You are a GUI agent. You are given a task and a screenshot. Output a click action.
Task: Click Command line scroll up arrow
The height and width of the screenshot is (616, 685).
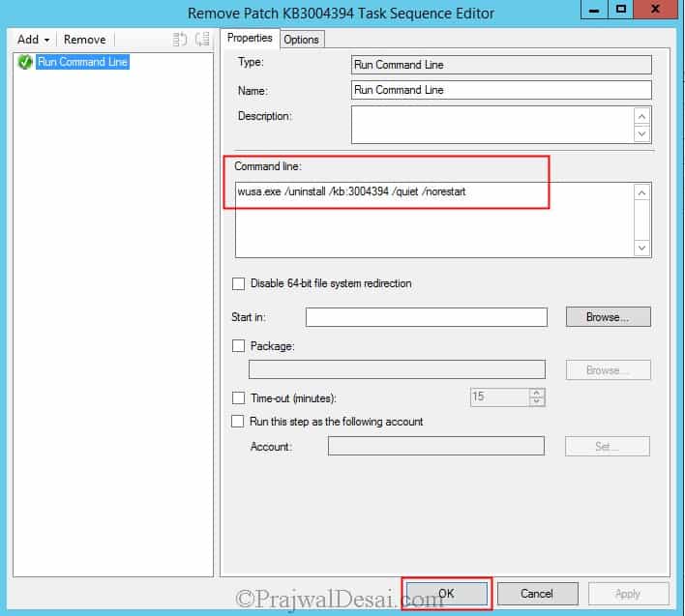(x=641, y=192)
